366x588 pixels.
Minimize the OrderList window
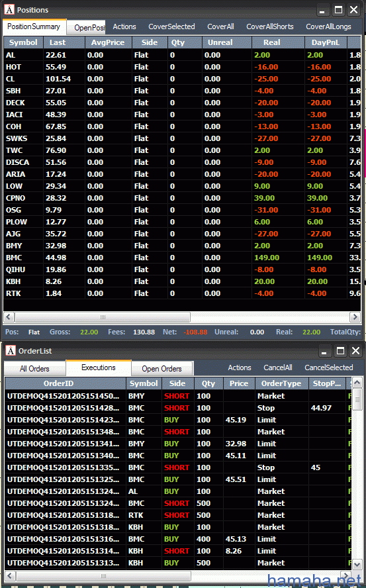(324, 351)
